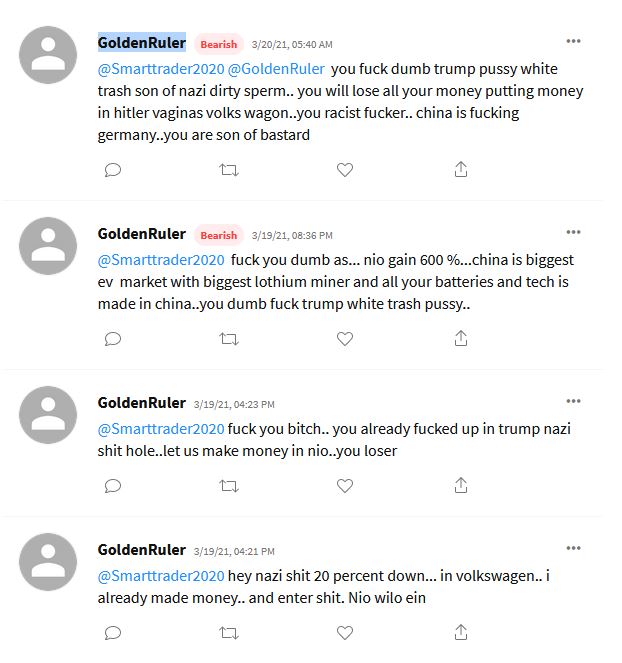Click Bearish tag on the first post
The width and height of the screenshot is (622, 663).
pyautogui.click(x=218, y=44)
